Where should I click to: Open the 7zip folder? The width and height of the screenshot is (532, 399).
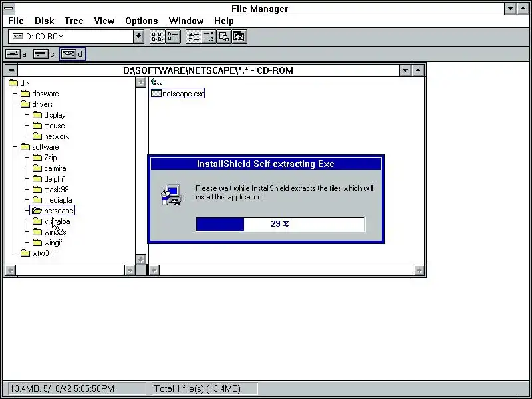[45, 158]
